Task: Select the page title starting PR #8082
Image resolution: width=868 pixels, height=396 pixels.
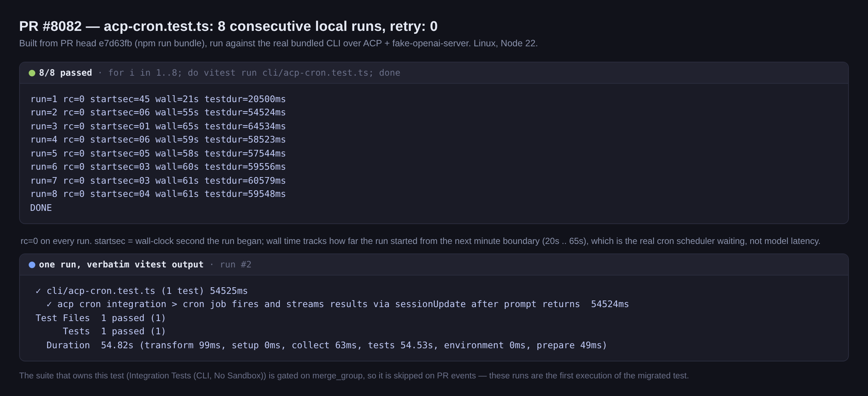Action: tap(228, 26)
